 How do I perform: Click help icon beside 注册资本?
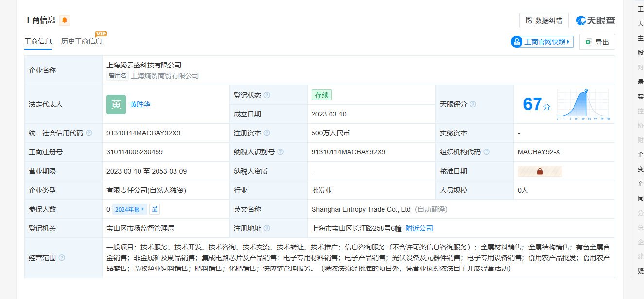(267, 133)
